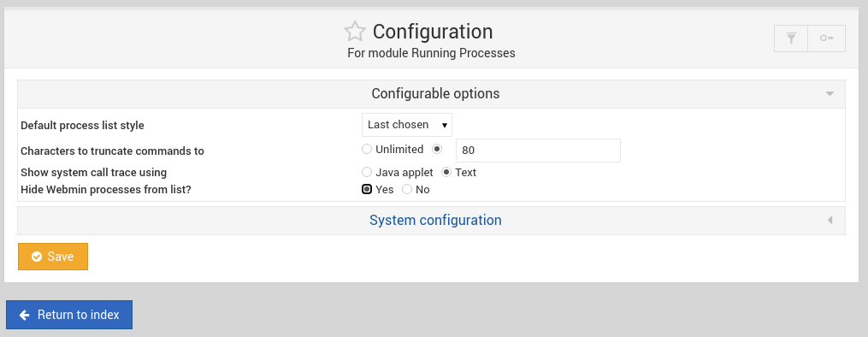Choose Text for system call trace
The image size is (868, 337).
pyautogui.click(x=446, y=172)
